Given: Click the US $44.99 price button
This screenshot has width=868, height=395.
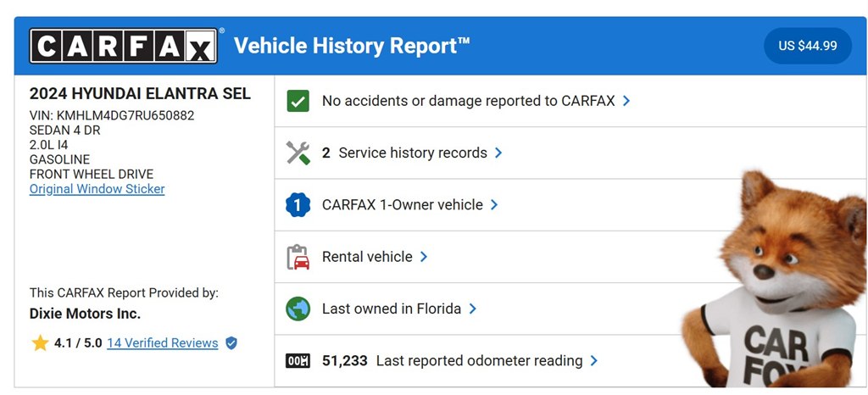Looking at the screenshot, I should [807, 46].
